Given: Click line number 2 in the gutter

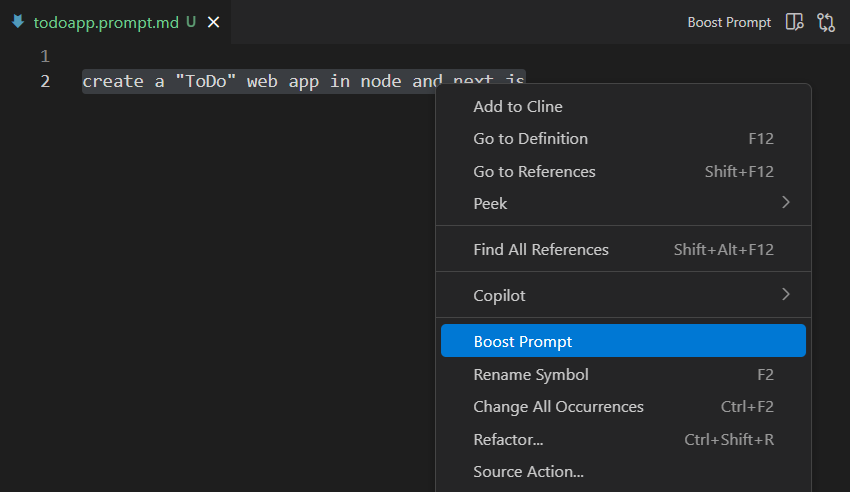Looking at the screenshot, I should [x=45, y=81].
